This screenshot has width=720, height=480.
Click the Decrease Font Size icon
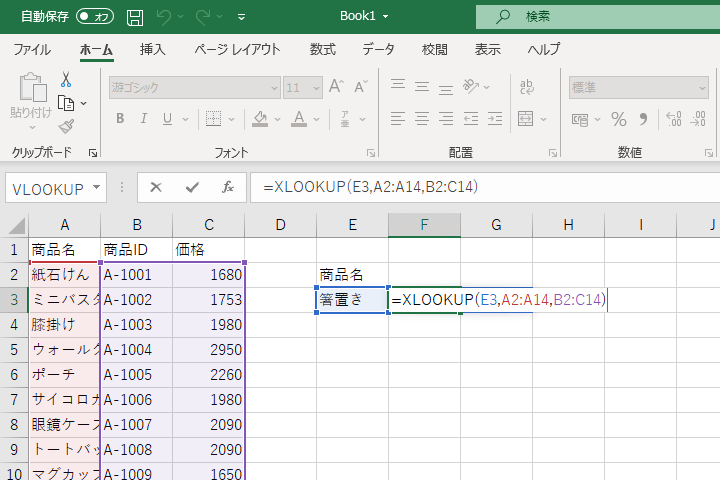click(361, 86)
